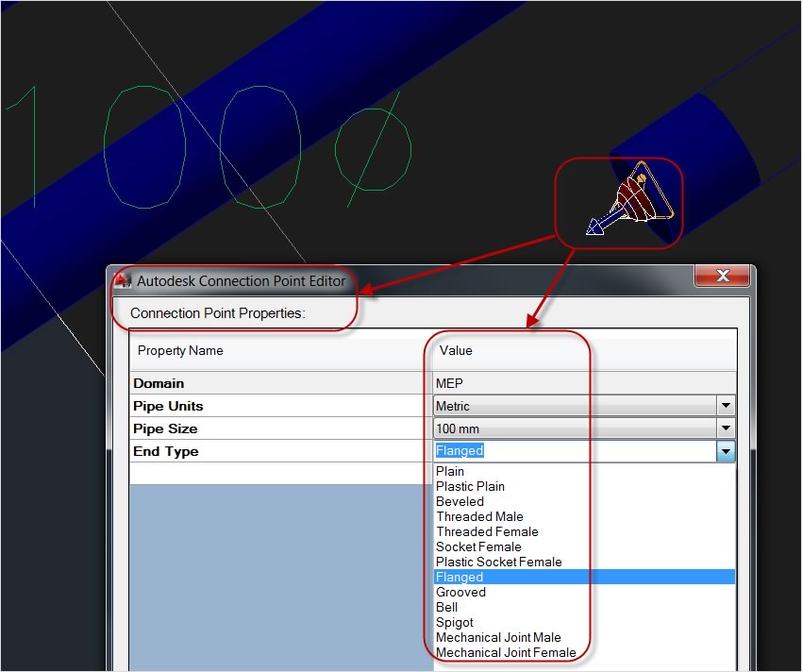Select Socket Female option
Image resolution: width=802 pixels, height=672 pixels.
478,546
